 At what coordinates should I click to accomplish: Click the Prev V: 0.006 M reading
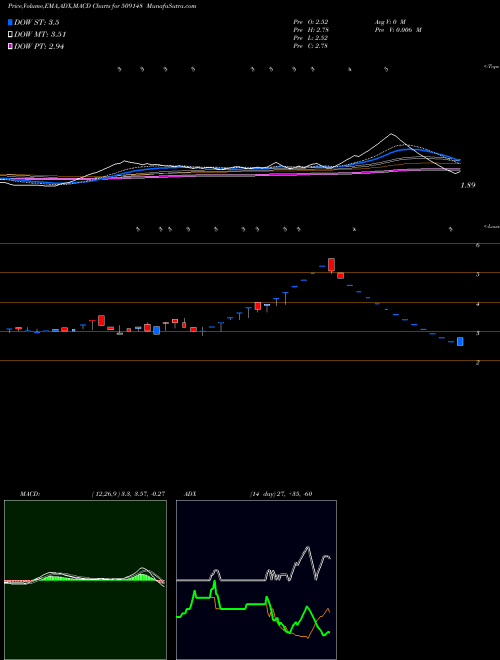(x=398, y=30)
